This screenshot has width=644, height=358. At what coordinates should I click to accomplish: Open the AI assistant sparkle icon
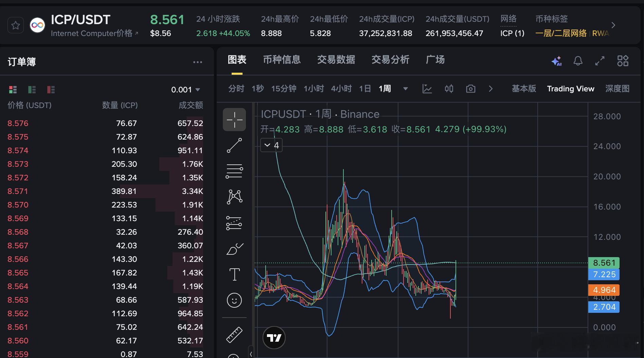[x=556, y=61]
